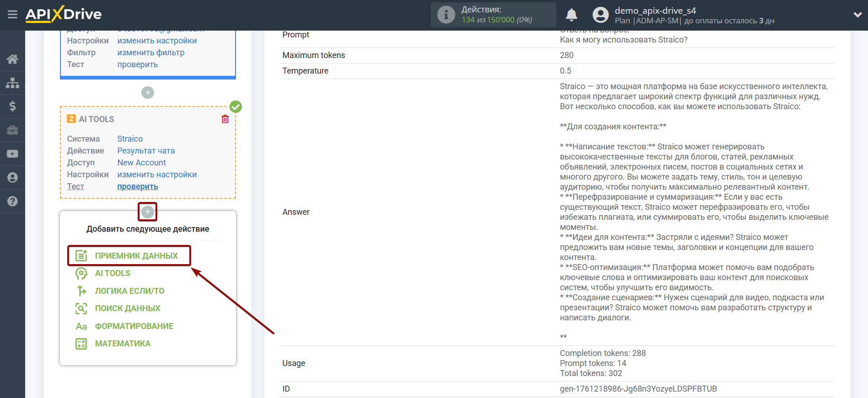Click the ЛОГИКА ЕСЛИ/ТО branch icon
868x398 pixels.
(81, 291)
